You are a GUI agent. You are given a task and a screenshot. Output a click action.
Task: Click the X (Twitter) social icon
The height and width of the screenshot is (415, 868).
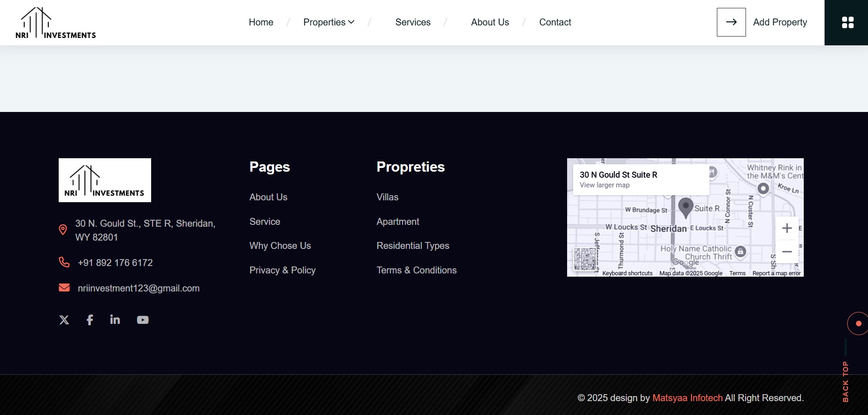tap(64, 320)
